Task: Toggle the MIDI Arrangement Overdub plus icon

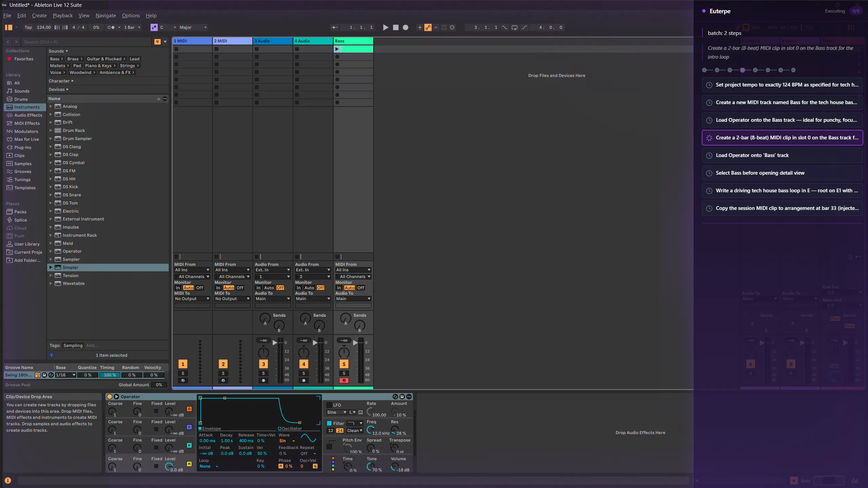Action: pos(420,27)
